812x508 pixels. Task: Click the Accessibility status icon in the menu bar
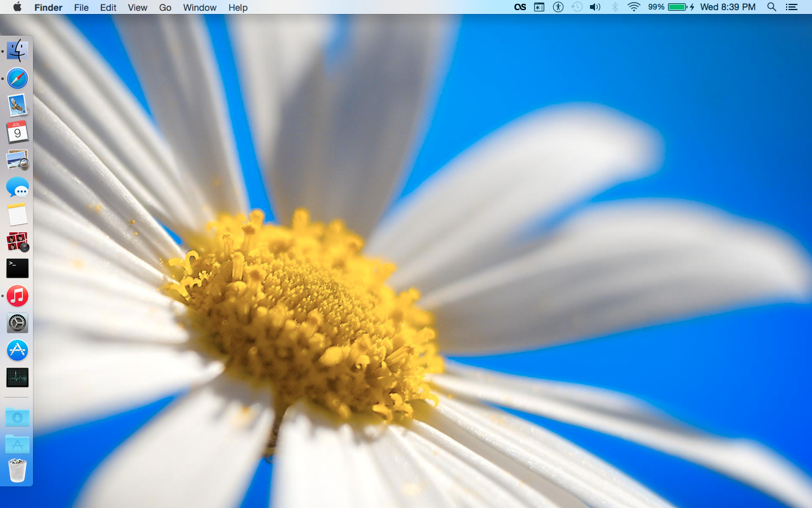pos(558,7)
